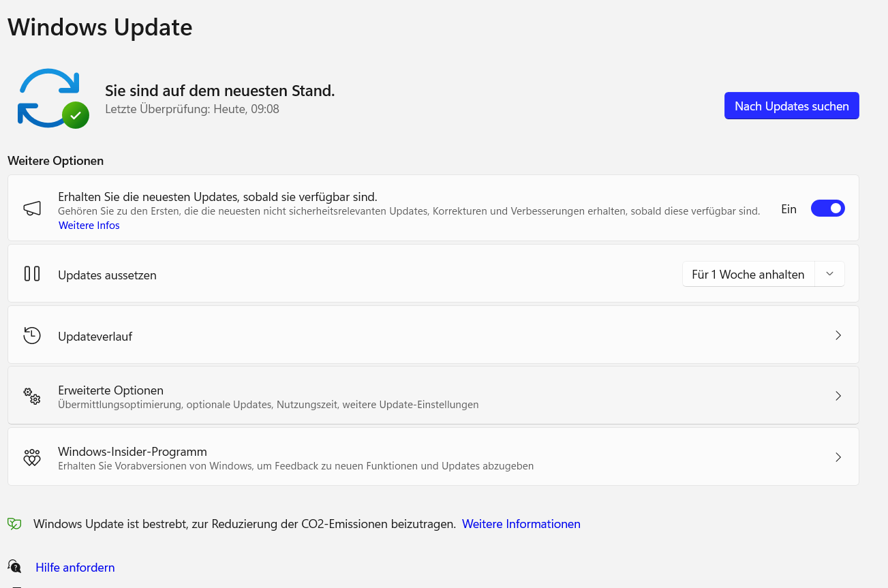The width and height of the screenshot is (888, 588).
Task: Open the Windows-Insider-Programm chevron arrow
Action: click(838, 457)
